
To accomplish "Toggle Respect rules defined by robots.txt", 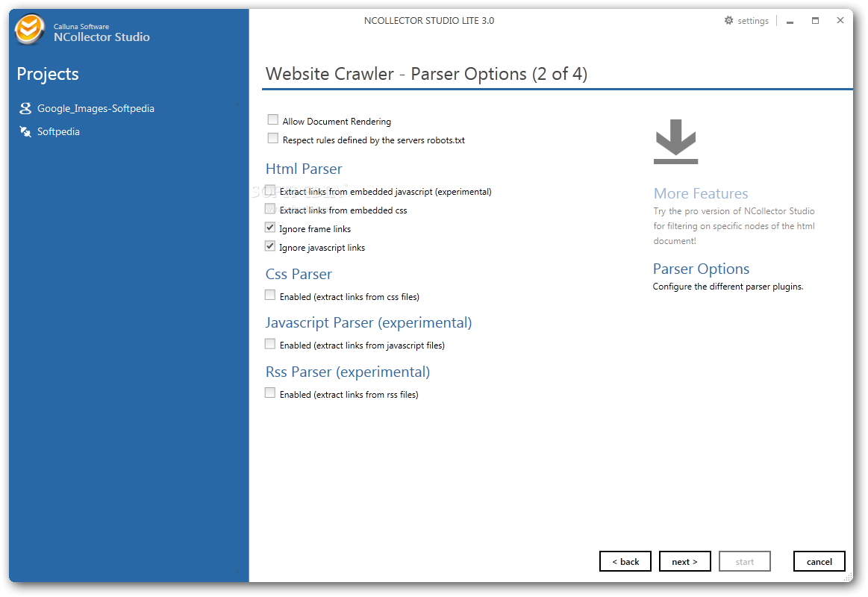I will pyautogui.click(x=273, y=138).
